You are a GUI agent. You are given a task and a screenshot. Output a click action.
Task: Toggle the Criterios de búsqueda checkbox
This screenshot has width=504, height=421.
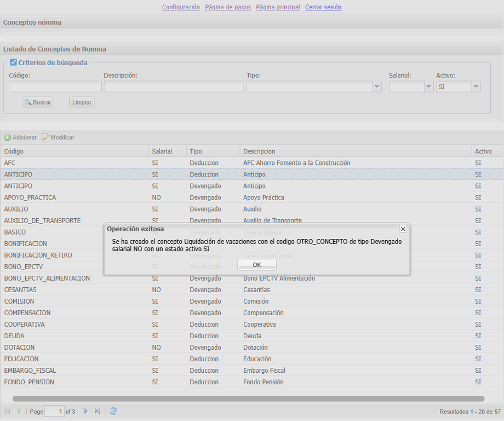point(14,62)
